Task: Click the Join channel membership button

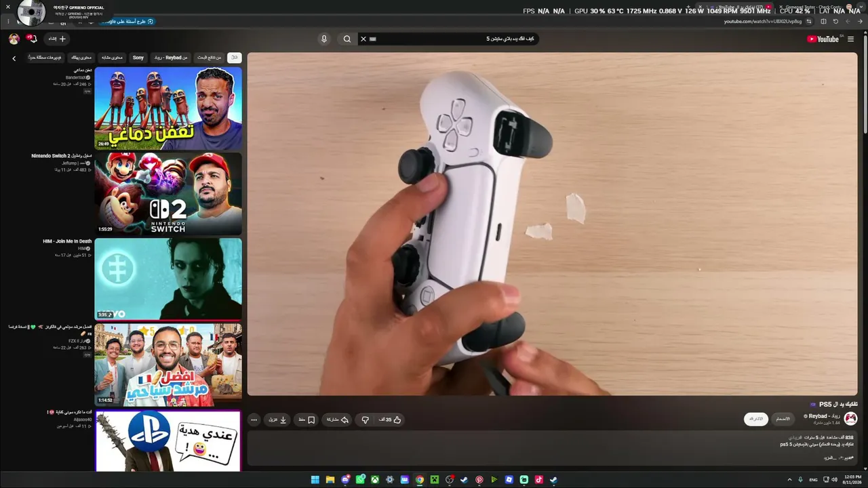Action: tap(783, 419)
